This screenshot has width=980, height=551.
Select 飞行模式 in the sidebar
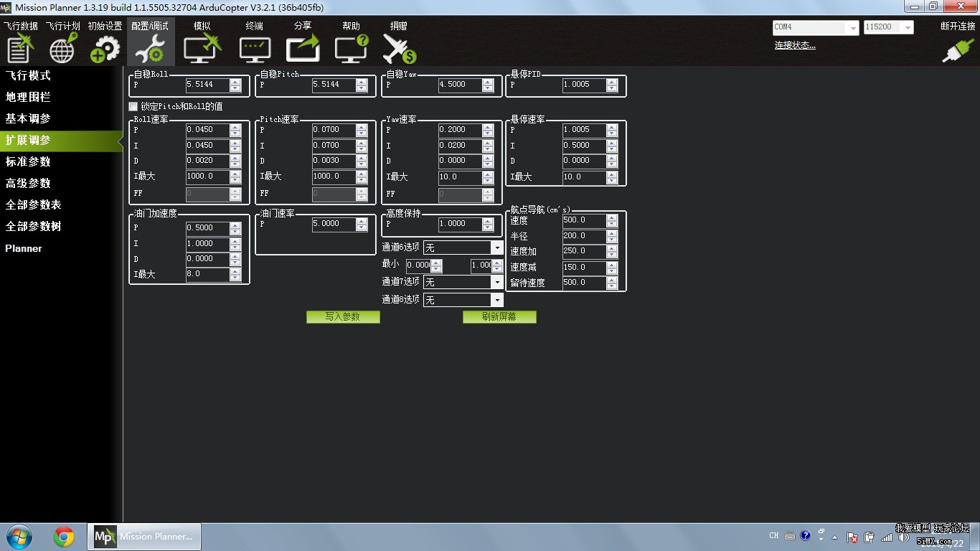[29, 75]
